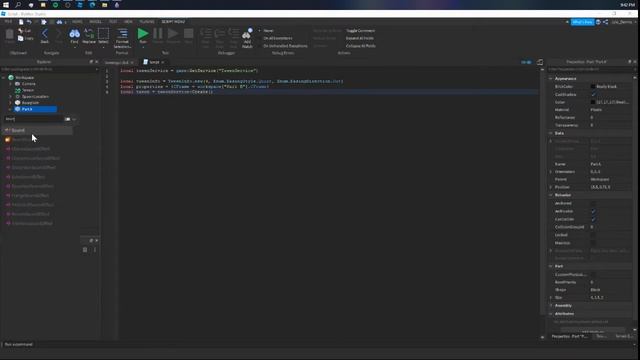Click the new file icon in quick-access bar
Viewport: 640px width, 360px height.
pos(21,22)
